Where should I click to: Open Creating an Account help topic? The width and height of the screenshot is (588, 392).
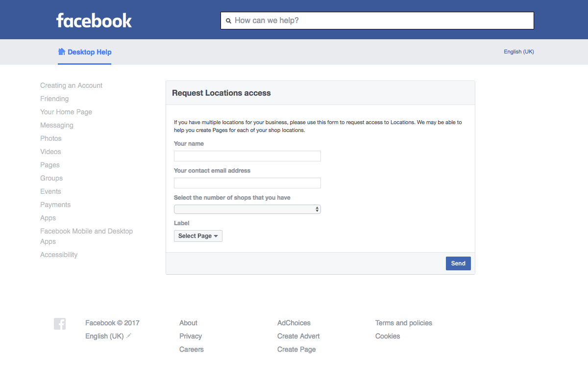(72, 85)
